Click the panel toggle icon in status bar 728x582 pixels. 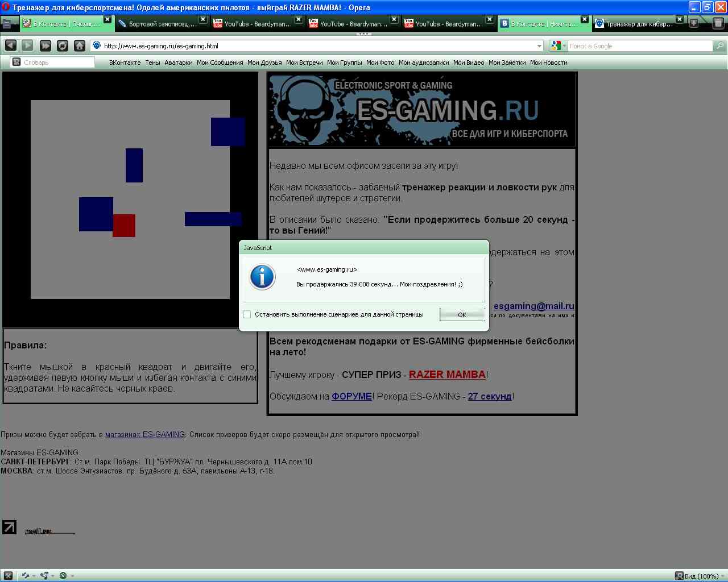(8, 575)
